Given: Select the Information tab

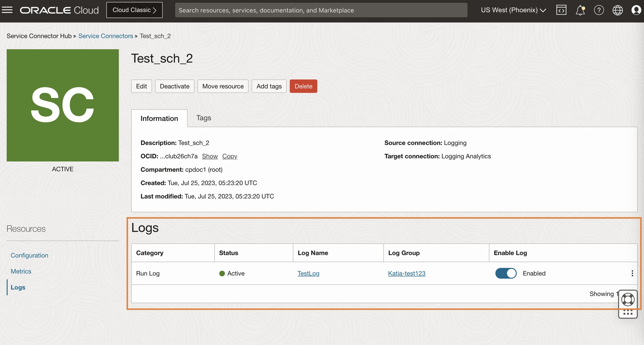Looking at the screenshot, I should tap(159, 118).
